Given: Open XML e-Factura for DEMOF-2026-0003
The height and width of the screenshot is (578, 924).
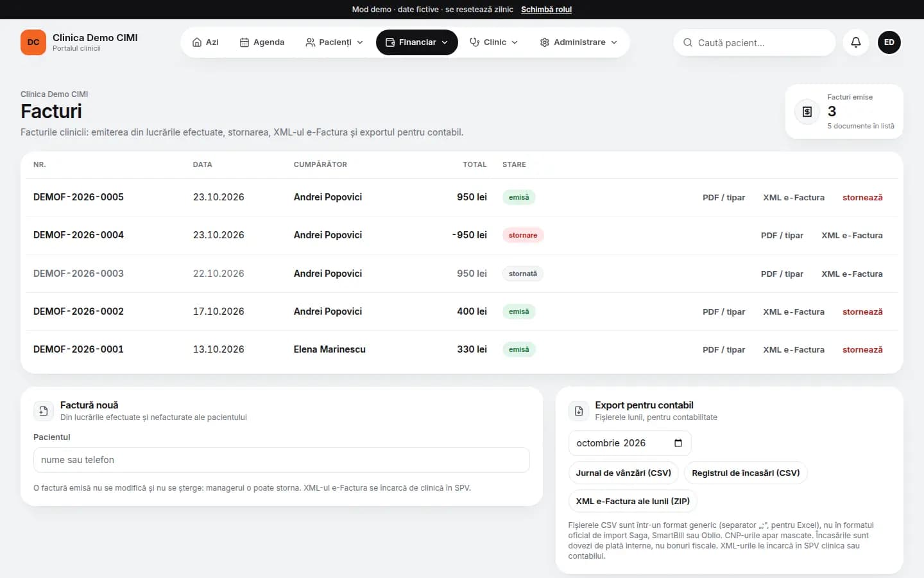Looking at the screenshot, I should click(x=852, y=274).
